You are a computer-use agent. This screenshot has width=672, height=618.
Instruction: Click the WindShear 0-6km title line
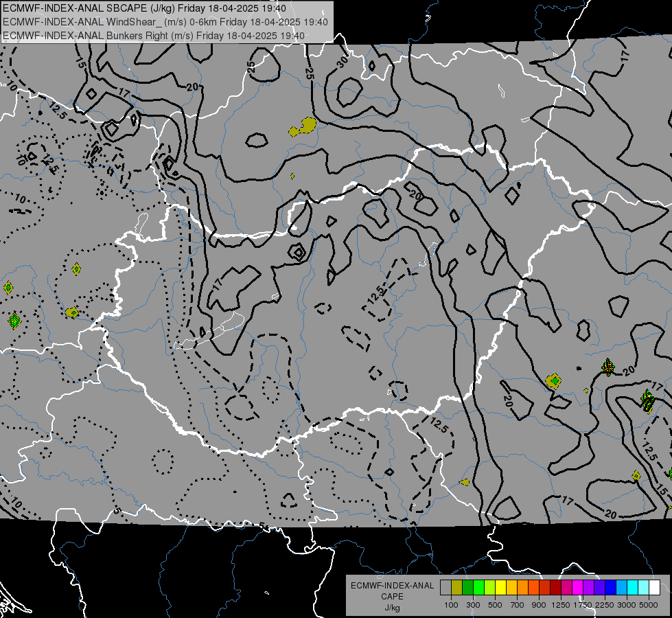(x=165, y=22)
